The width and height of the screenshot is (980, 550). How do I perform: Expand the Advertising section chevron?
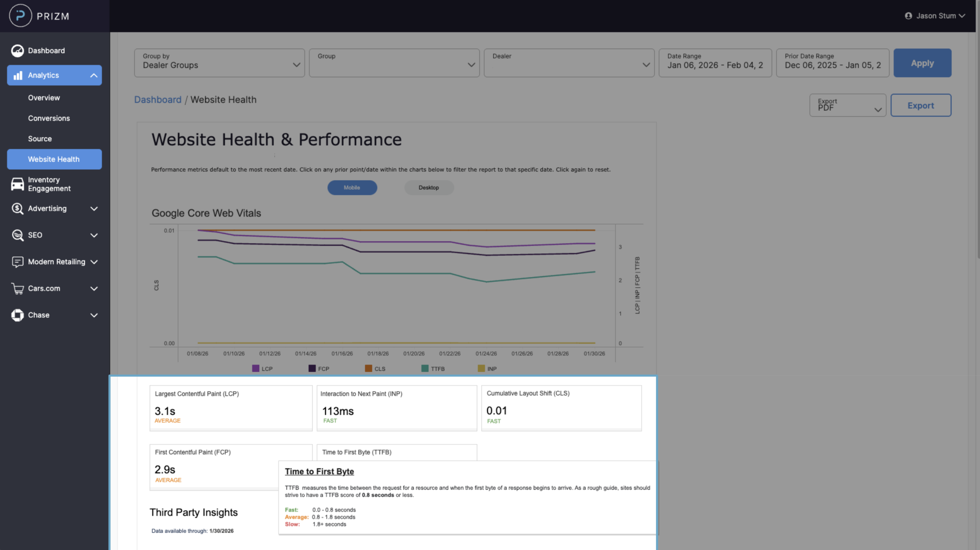click(x=94, y=208)
